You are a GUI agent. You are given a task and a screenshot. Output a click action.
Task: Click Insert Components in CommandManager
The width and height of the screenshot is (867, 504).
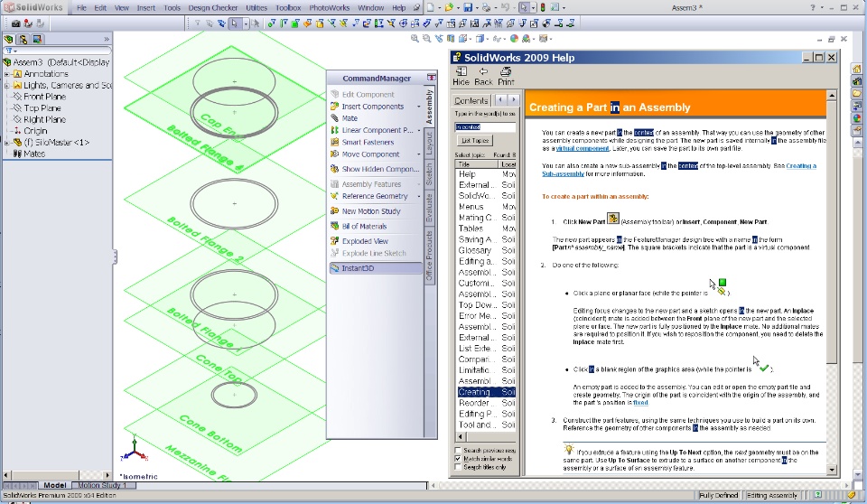point(372,107)
